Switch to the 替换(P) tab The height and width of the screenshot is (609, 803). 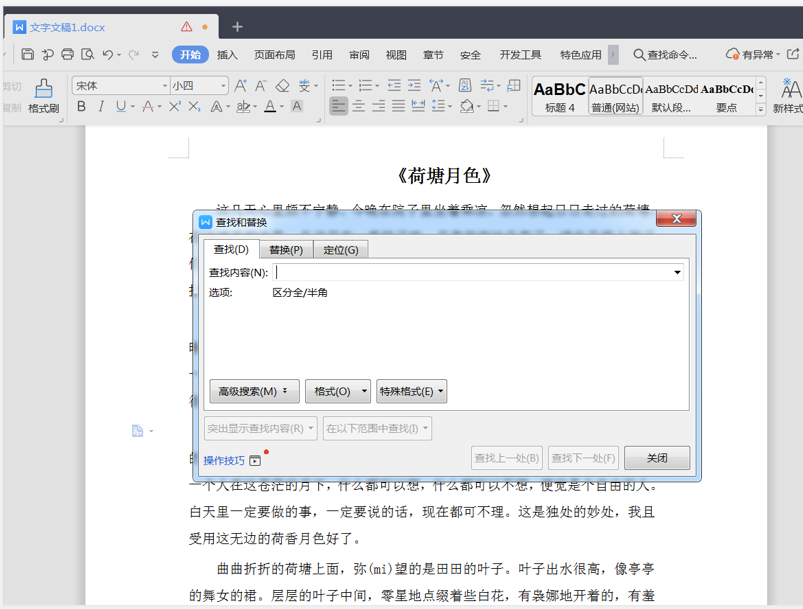point(286,250)
